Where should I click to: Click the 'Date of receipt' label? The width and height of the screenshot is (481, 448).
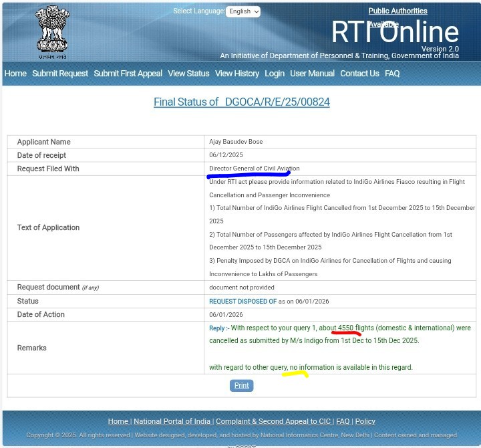41,155
